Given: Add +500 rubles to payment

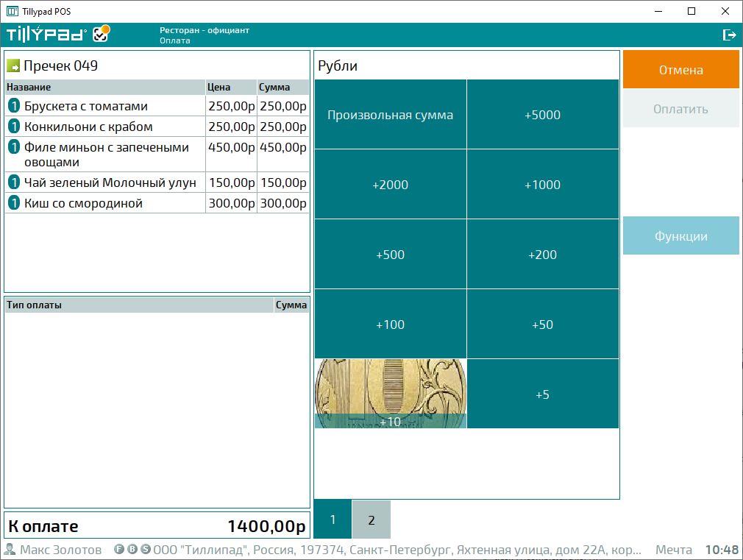Looking at the screenshot, I should (x=390, y=255).
